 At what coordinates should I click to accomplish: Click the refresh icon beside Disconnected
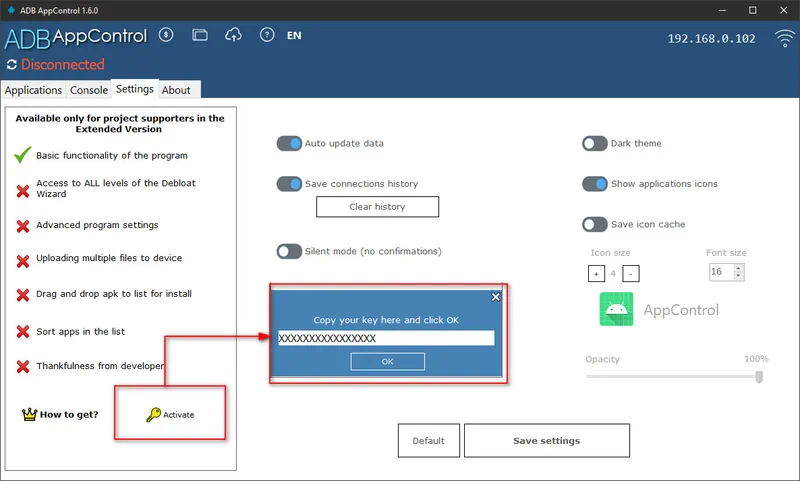pyautogui.click(x=11, y=65)
